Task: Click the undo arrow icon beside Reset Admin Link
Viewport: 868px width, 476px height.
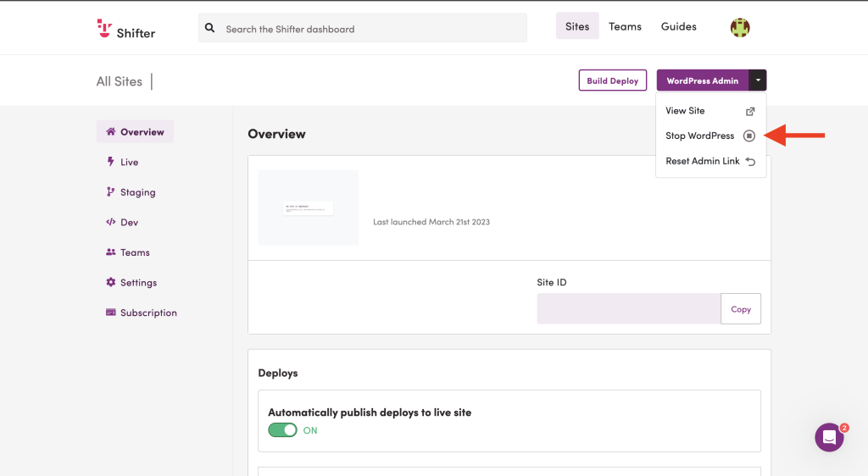Action: point(750,162)
